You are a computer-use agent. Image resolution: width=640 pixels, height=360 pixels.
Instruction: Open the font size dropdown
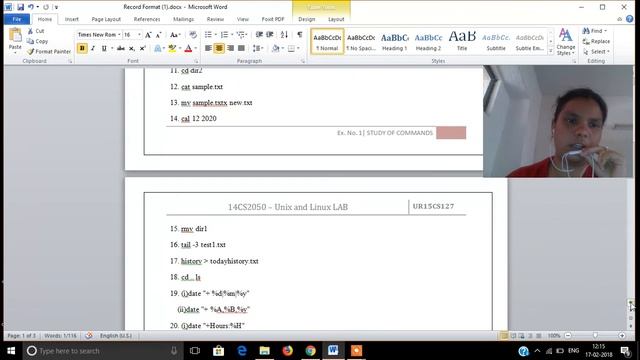click(x=139, y=35)
